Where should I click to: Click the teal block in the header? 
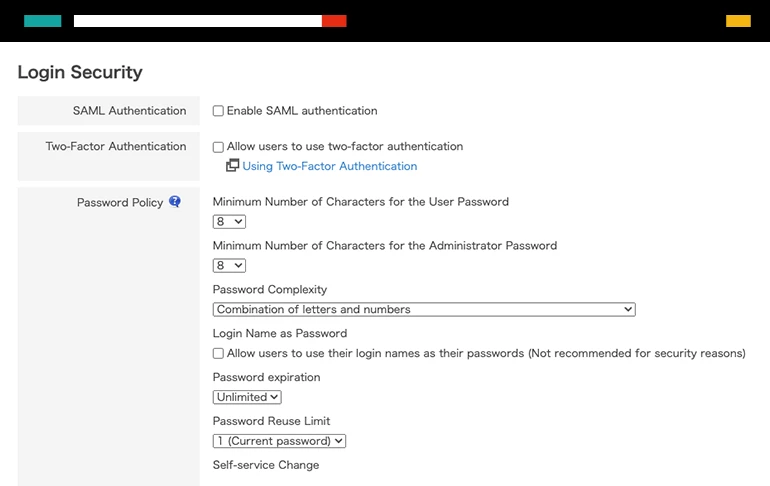pos(43,21)
